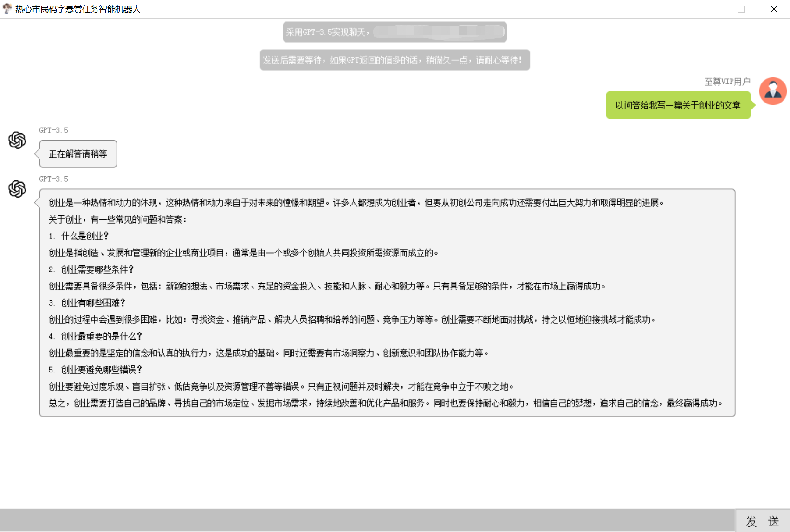The height and width of the screenshot is (532, 790).
Task: Click the 至尊VIP用户 user label
Action: (x=727, y=81)
